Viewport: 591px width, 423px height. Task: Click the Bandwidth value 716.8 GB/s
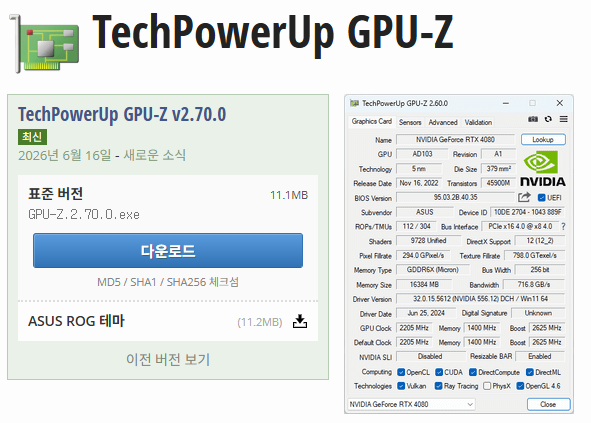pyautogui.click(x=534, y=284)
